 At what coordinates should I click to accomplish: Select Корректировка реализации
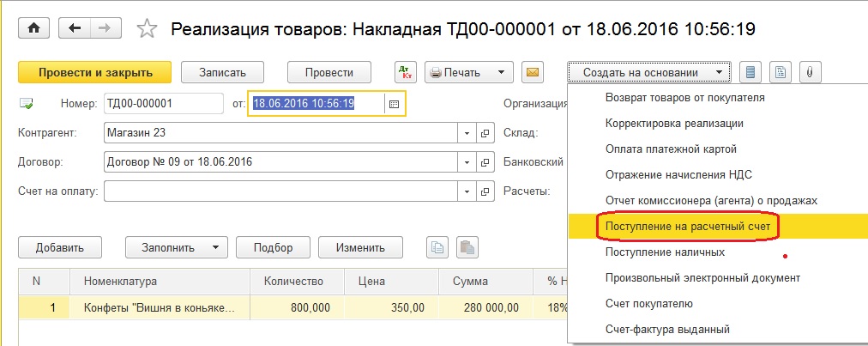(674, 123)
